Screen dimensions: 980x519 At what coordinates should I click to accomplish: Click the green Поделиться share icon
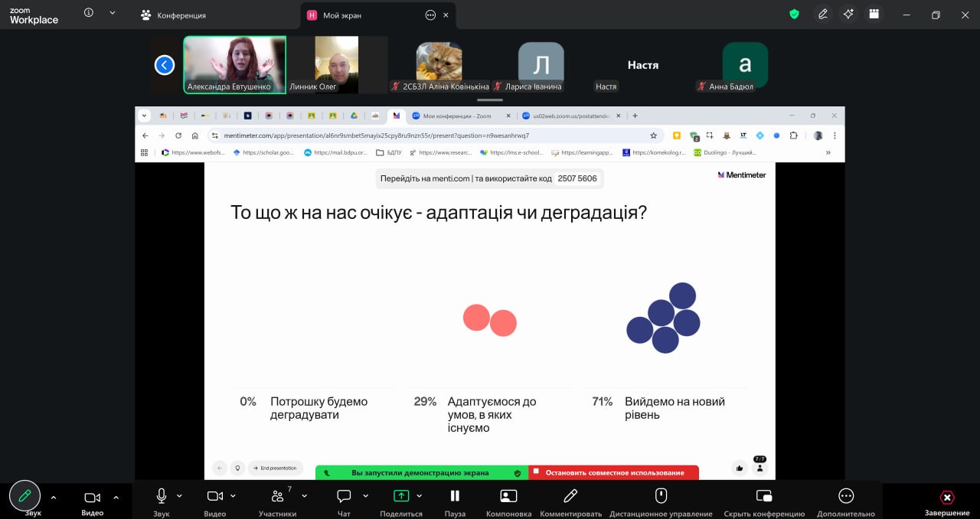(400, 496)
